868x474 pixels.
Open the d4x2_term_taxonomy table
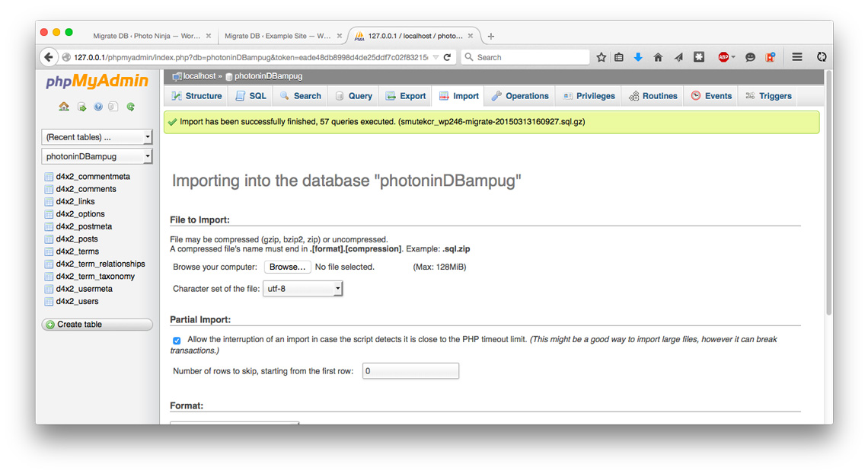[95, 277]
